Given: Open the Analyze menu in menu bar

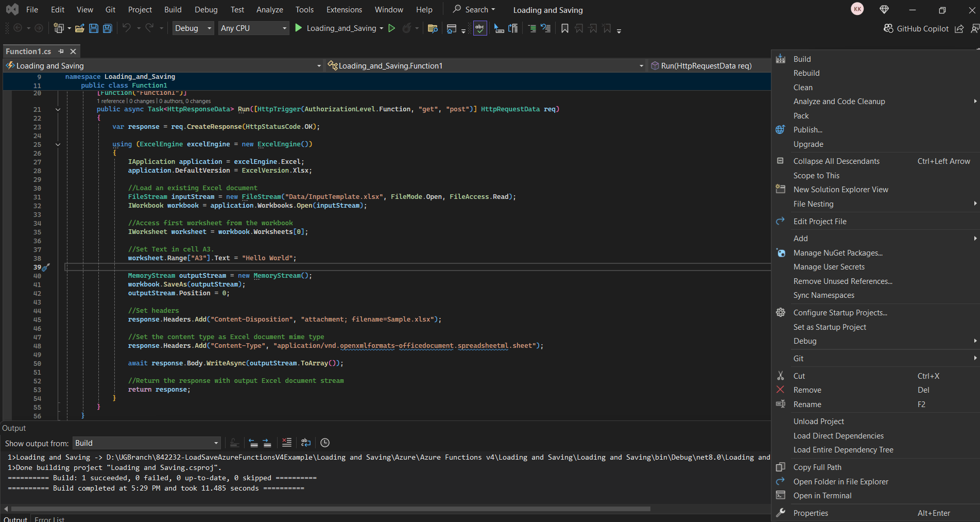Looking at the screenshot, I should pyautogui.click(x=270, y=10).
